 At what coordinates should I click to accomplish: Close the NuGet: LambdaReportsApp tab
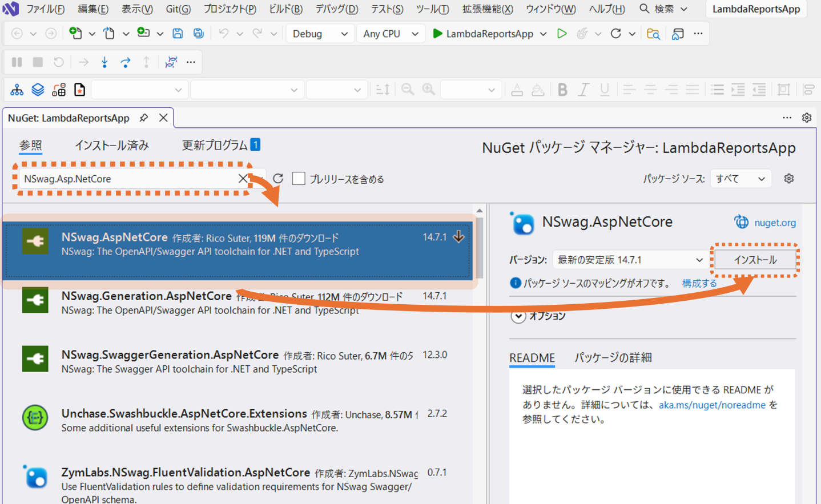point(163,118)
